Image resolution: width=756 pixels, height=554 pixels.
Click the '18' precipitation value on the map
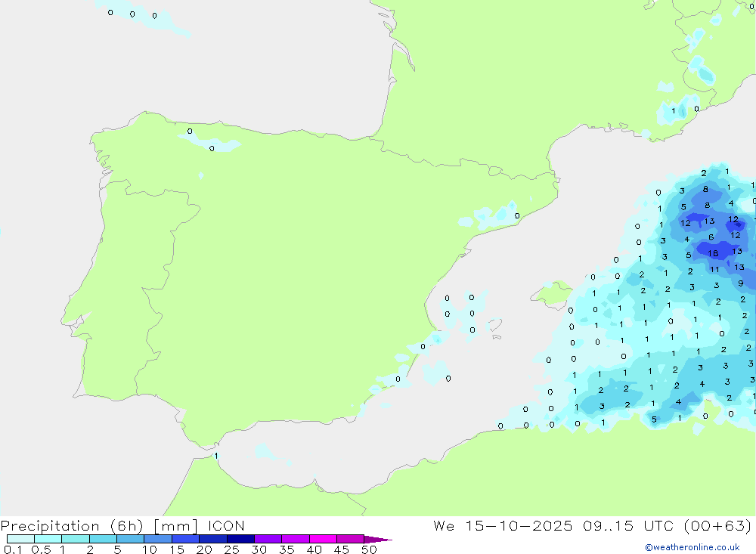[713, 253]
